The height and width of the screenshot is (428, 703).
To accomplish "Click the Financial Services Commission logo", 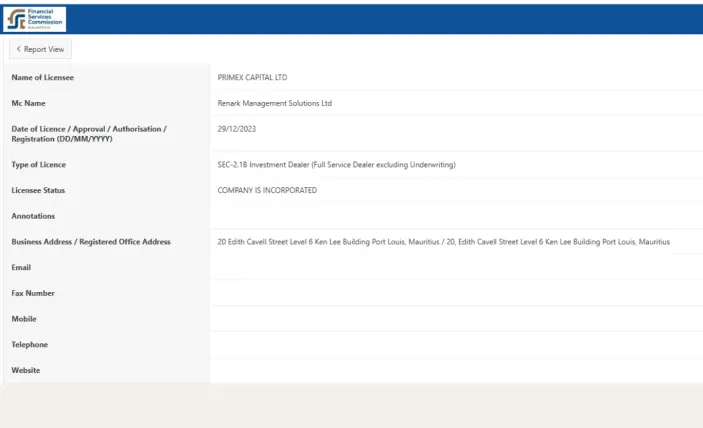I will 35,19.
